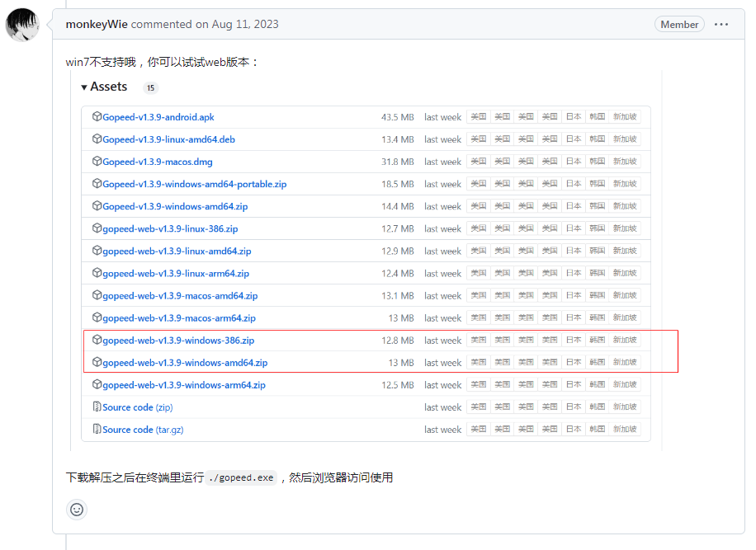
Task: Download gopeed-web-v1.3.9-windows-arm64.zip
Action: pos(184,385)
